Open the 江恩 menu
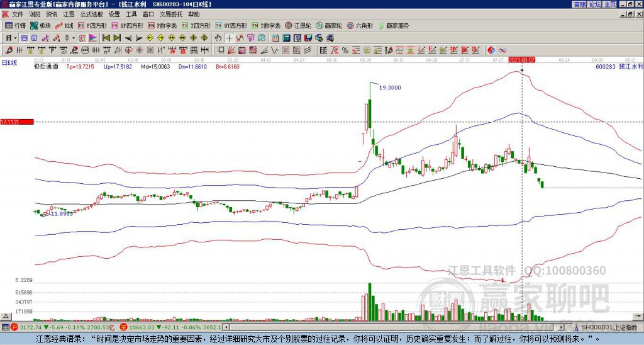Screen dimensions: 644x345 (x=69, y=14)
